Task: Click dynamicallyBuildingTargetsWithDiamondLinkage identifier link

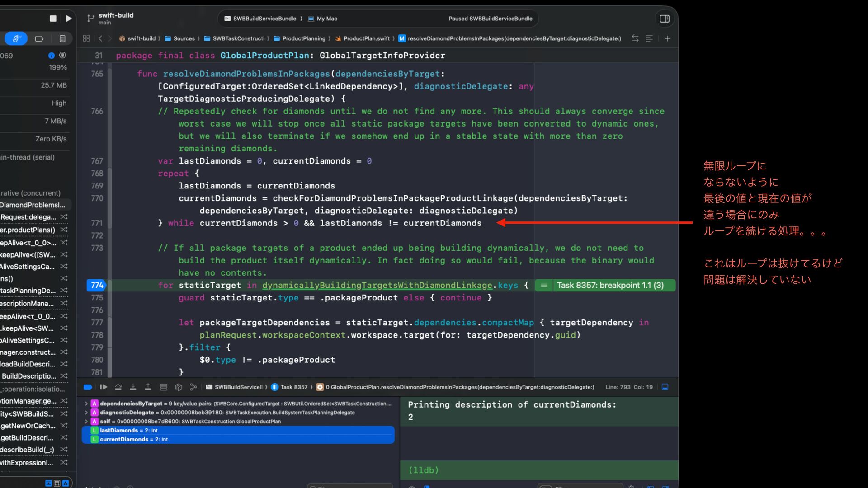Action: pos(377,285)
